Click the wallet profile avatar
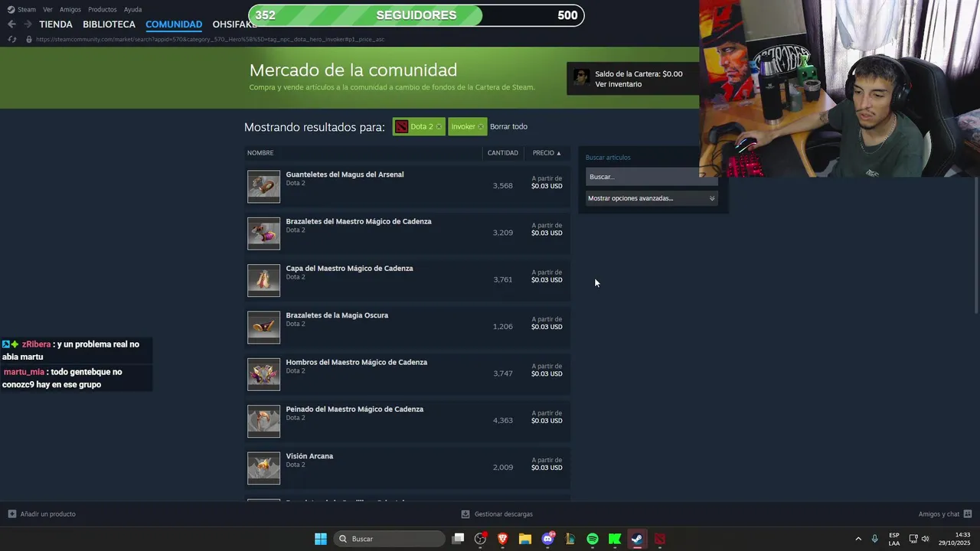Image resolution: width=980 pixels, height=551 pixels. click(581, 77)
